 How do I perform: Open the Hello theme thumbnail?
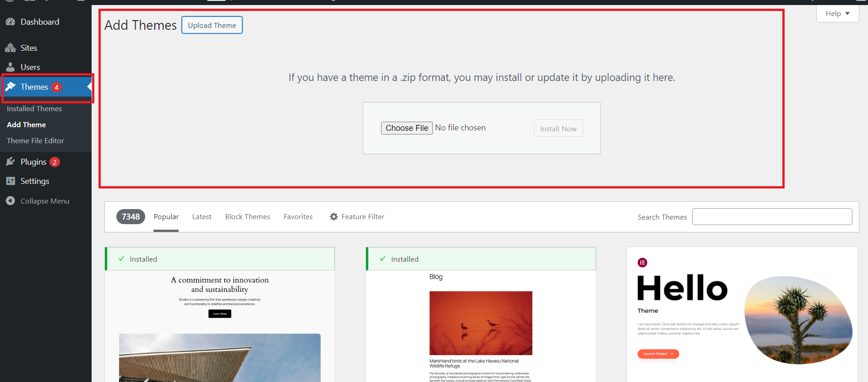pyautogui.click(x=742, y=315)
